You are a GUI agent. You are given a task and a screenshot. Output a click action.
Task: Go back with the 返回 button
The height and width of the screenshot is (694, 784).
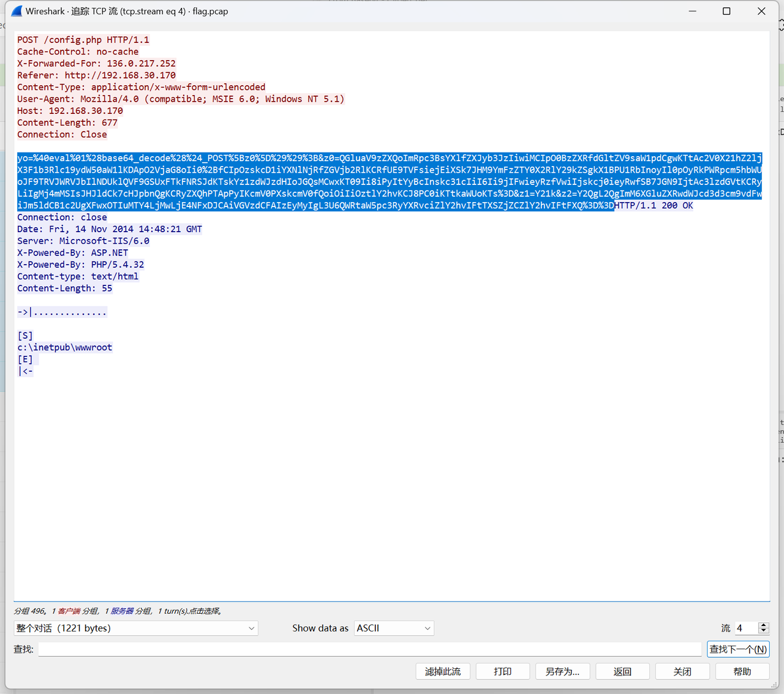point(622,671)
